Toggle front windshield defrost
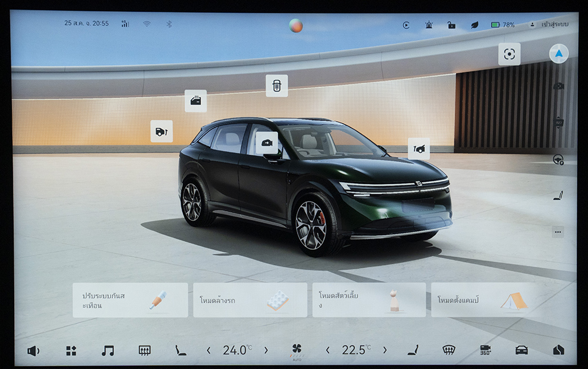 click(x=449, y=350)
